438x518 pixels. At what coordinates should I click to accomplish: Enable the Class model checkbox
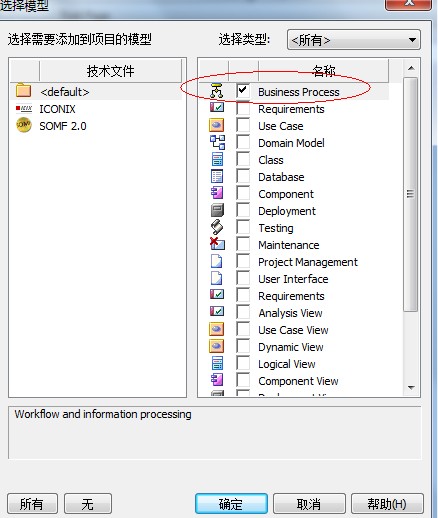point(243,159)
